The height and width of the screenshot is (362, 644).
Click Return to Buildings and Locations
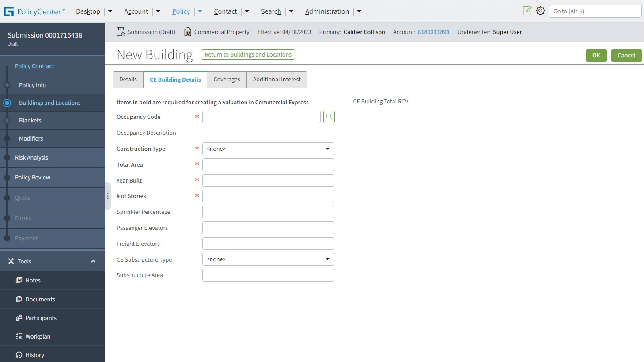(248, 54)
